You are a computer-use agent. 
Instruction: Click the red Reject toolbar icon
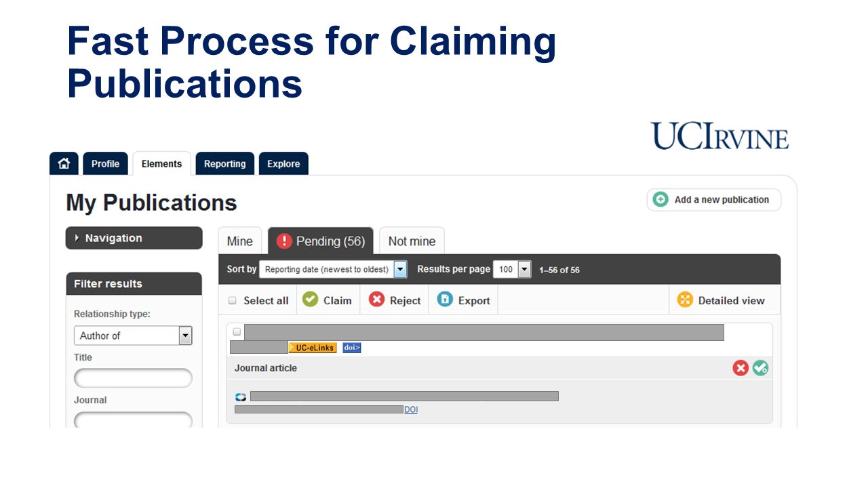(x=376, y=300)
